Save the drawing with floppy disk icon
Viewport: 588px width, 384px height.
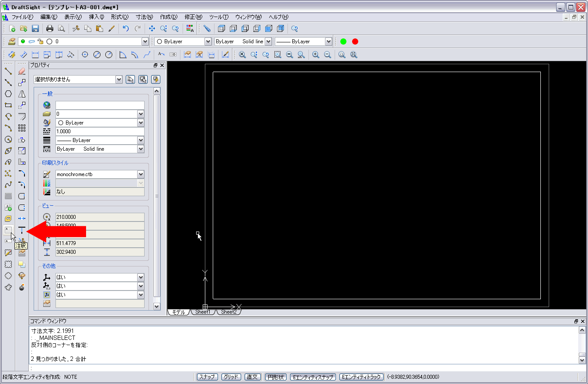tap(35, 29)
